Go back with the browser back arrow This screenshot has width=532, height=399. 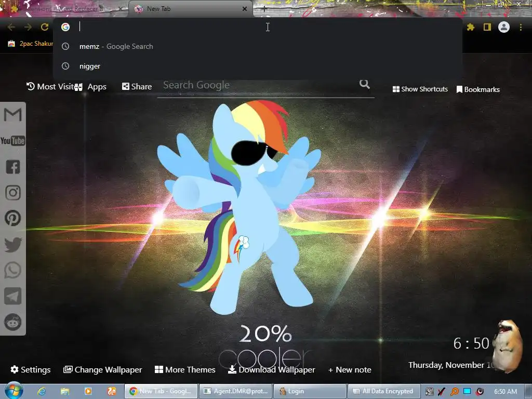[x=11, y=27]
